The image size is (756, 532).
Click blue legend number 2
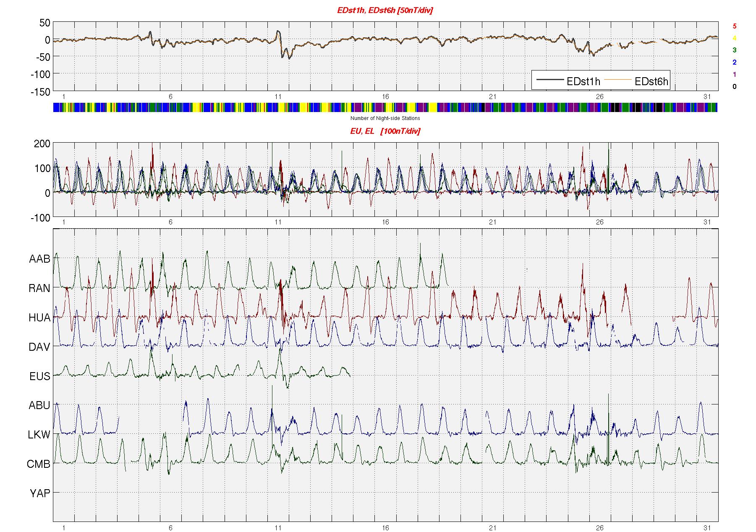[734, 63]
